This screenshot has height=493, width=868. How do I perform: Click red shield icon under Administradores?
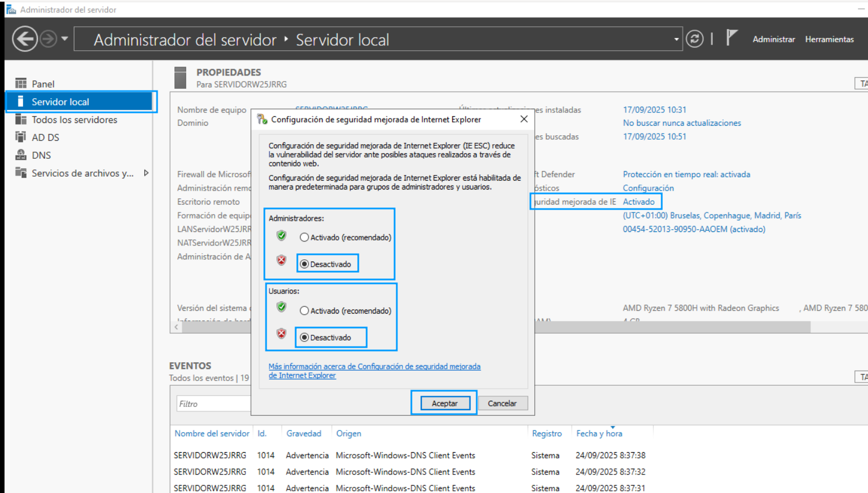pos(282,260)
